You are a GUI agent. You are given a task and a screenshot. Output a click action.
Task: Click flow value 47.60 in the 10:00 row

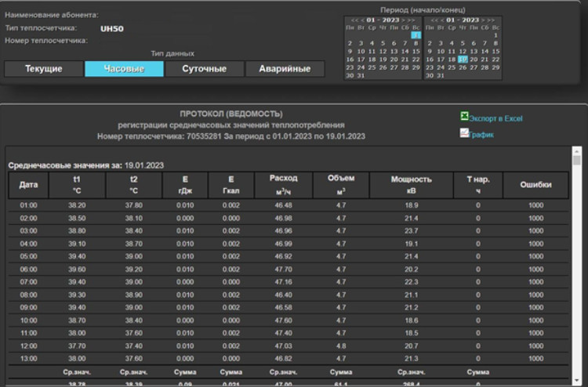click(x=284, y=320)
